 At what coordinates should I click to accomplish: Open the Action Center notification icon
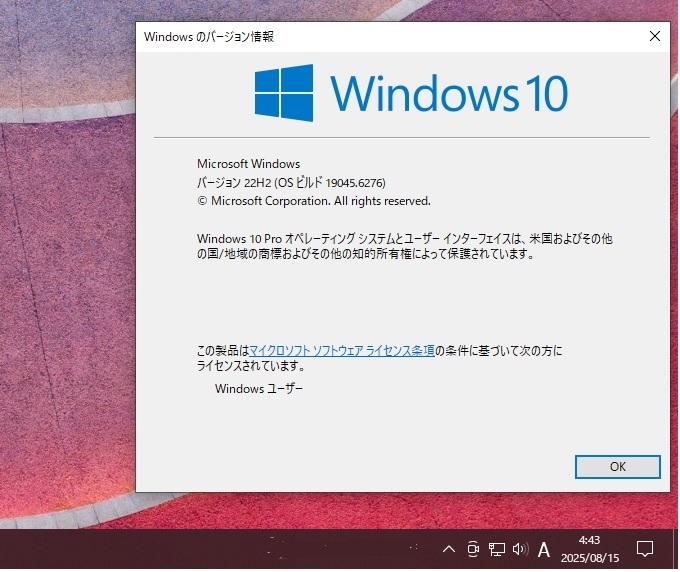tap(645, 549)
